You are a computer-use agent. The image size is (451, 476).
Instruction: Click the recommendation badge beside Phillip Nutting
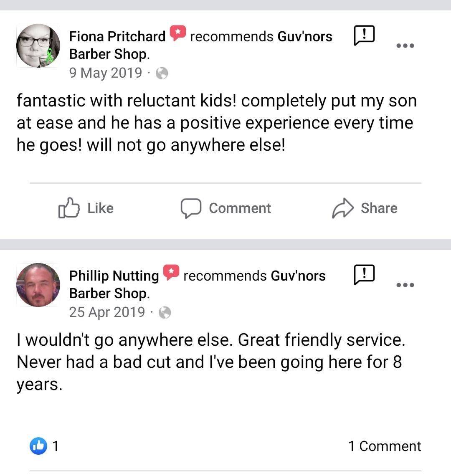[171, 272]
